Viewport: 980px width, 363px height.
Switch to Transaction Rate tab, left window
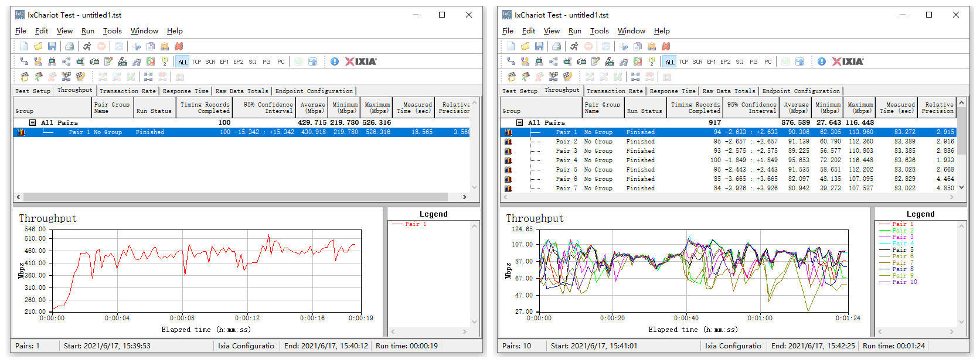(127, 91)
